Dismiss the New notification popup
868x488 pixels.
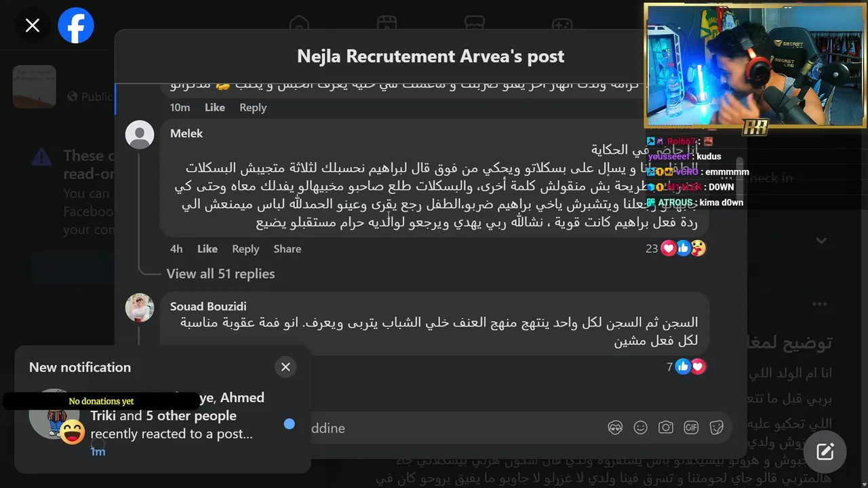click(x=285, y=367)
